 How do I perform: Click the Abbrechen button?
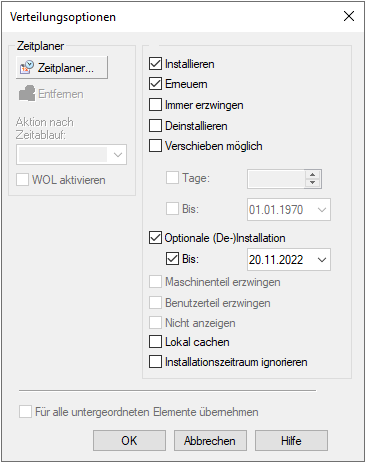(210, 441)
